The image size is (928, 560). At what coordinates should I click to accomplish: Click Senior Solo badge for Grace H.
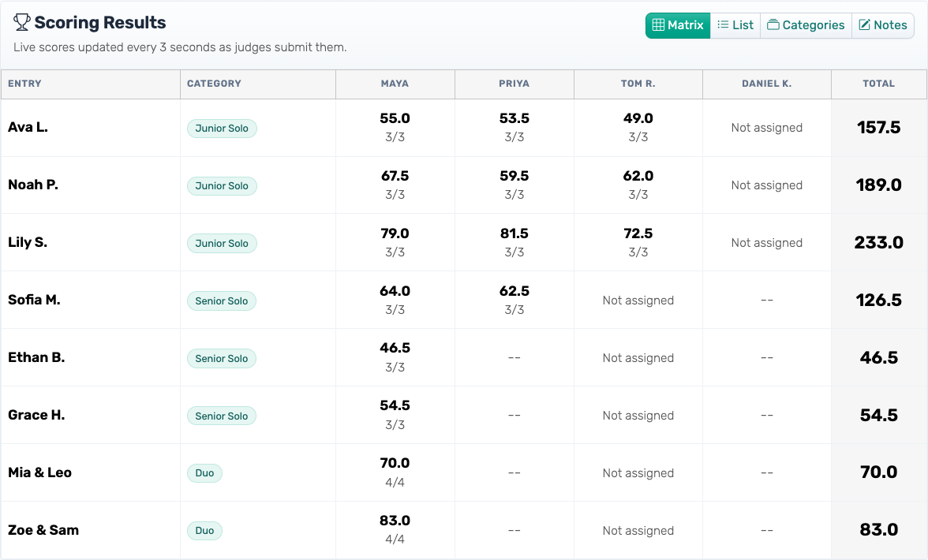pyautogui.click(x=221, y=416)
